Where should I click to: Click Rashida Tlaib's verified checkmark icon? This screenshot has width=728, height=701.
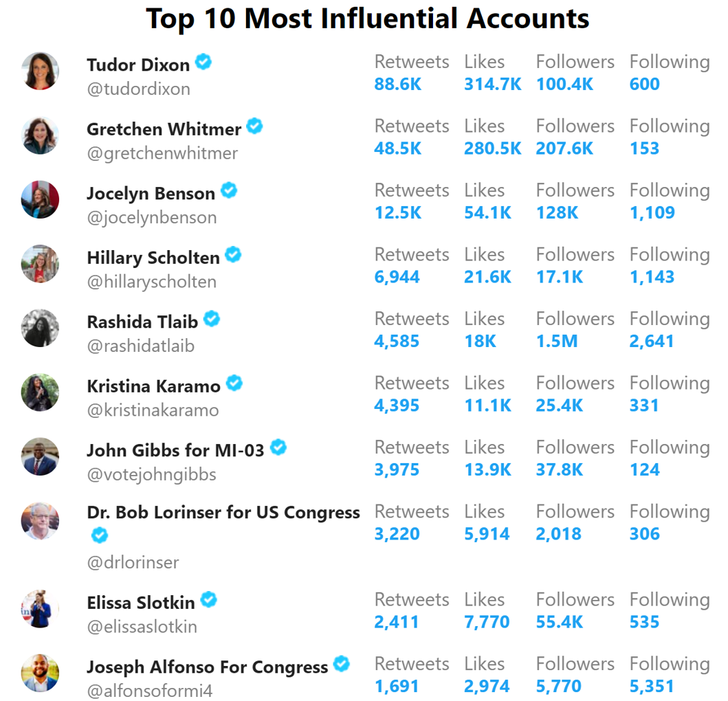pos(212,319)
